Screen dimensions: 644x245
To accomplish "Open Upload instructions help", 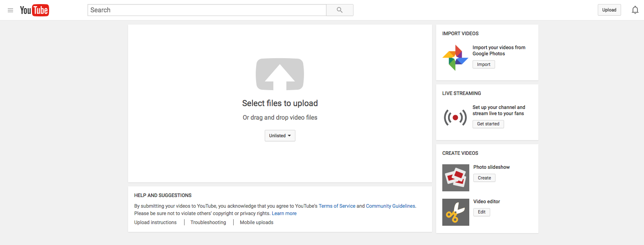I will tap(155, 222).
